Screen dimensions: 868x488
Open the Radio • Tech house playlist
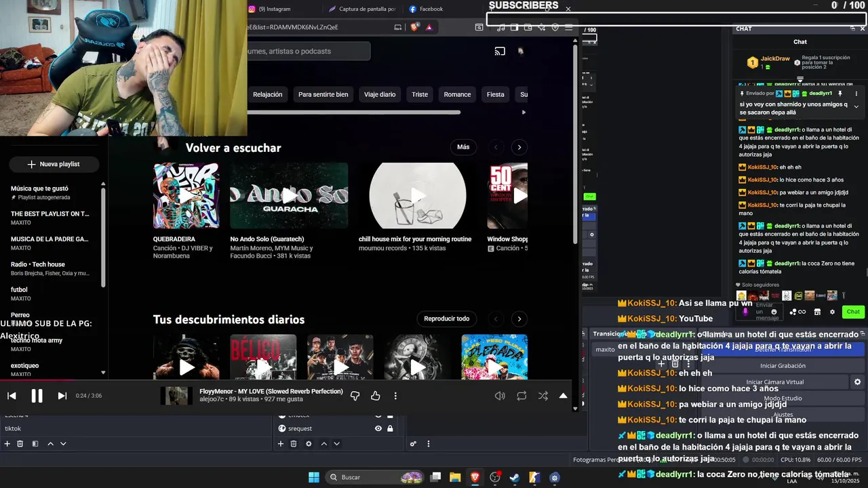(x=51, y=268)
